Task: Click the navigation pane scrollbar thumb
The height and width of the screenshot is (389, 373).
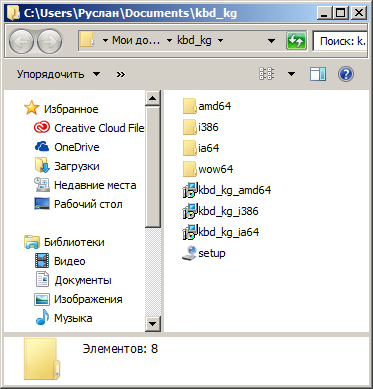Action: (x=153, y=167)
